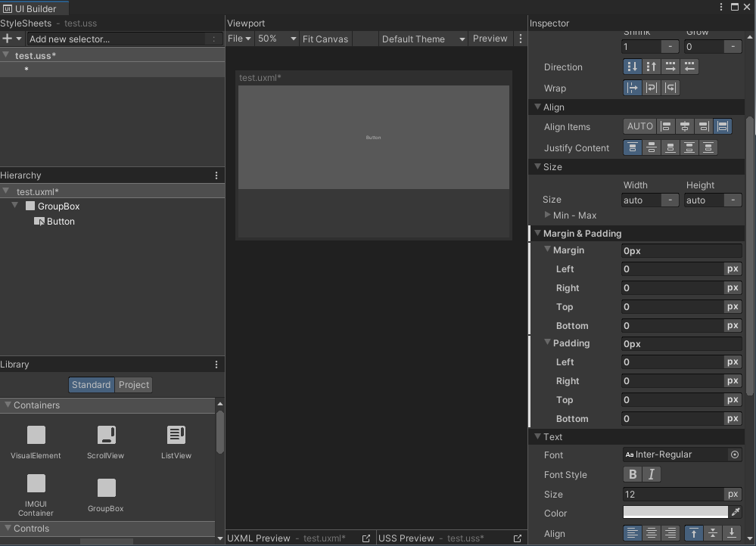Set Align Items to flex-start
The width and height of the screenshot is (756, 546).
666,126
